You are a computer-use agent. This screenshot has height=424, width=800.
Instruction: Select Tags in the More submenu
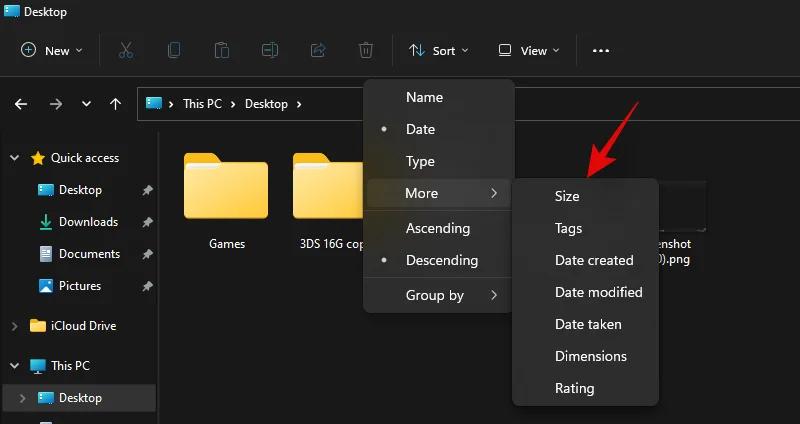(585, 229)
